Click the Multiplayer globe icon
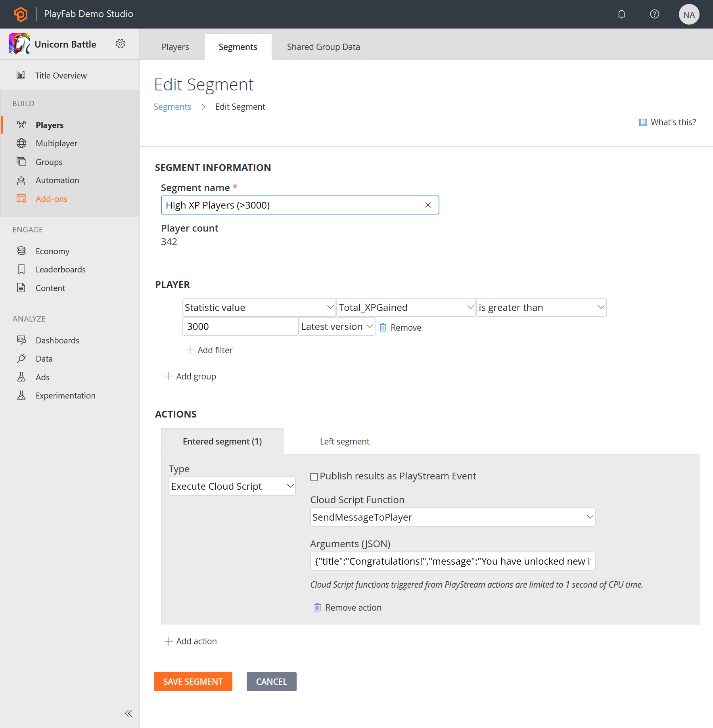The image size is (713, 728). (x=21, y=143)
